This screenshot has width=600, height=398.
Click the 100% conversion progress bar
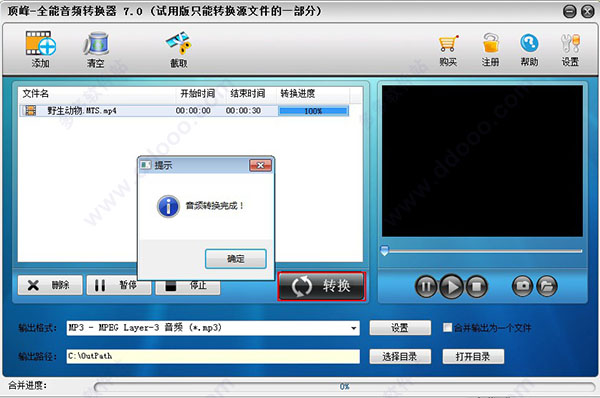[x=313, y=111]
